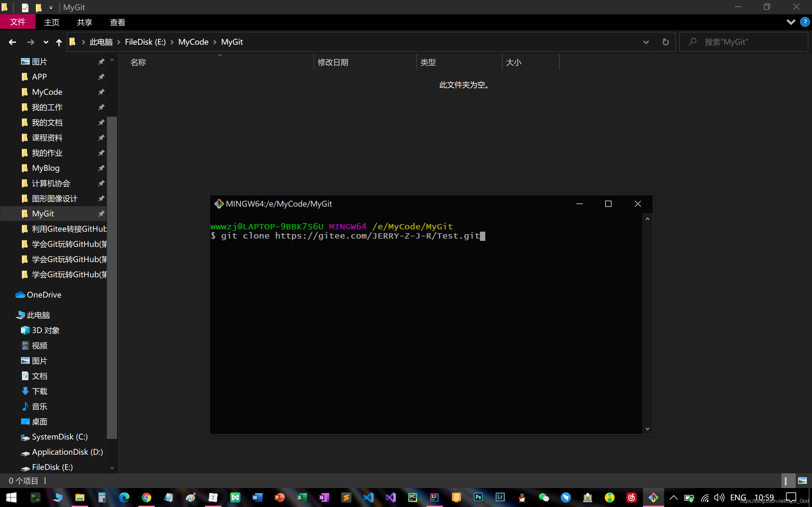Viewport: 812px width, 507px height.
Task: Click the Refresh button next to address bar
Action: (x=665, y=42)
